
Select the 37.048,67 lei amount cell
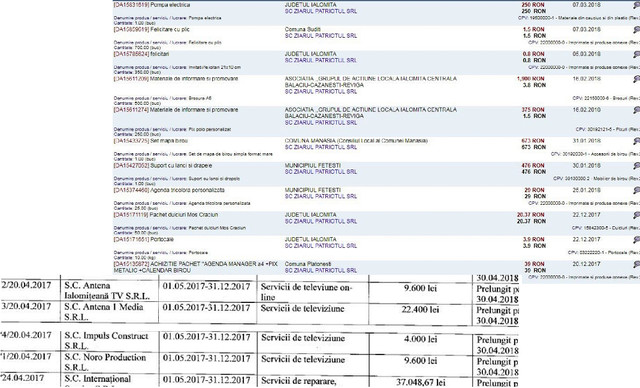click(x=420, y=382)
